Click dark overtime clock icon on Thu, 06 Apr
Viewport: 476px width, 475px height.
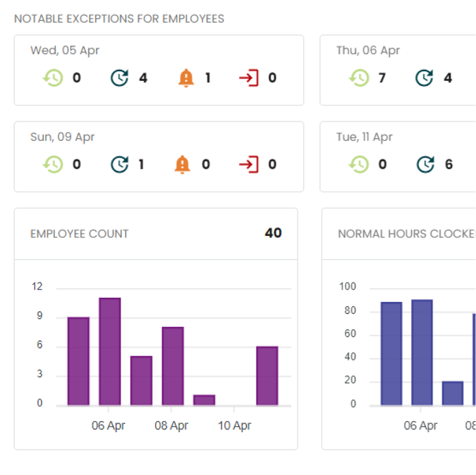(424, 78)
